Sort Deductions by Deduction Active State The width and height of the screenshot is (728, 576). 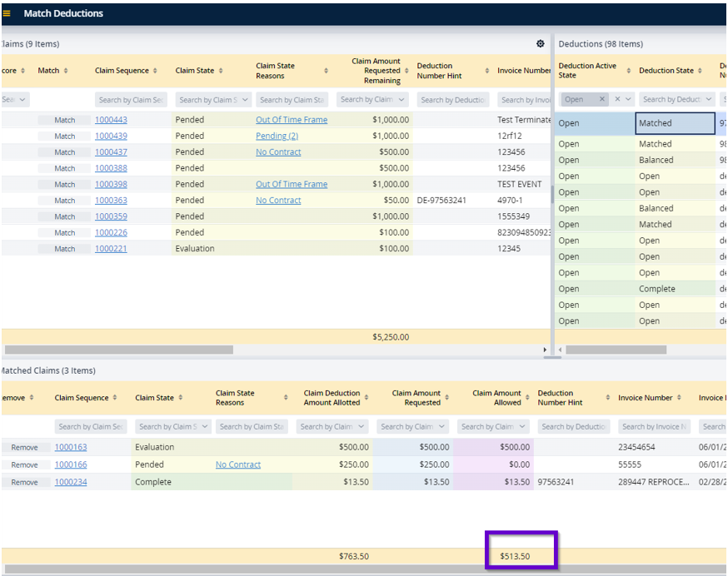[x=628, y=71]
